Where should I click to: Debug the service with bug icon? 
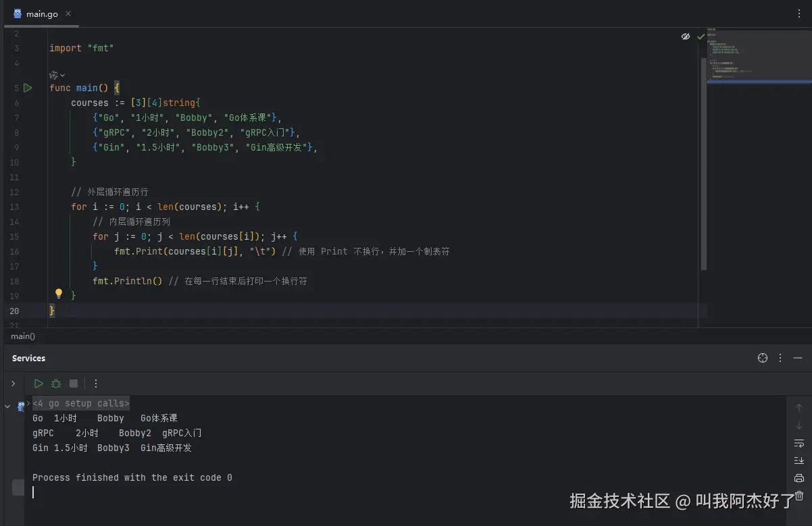tap(56, 384)
